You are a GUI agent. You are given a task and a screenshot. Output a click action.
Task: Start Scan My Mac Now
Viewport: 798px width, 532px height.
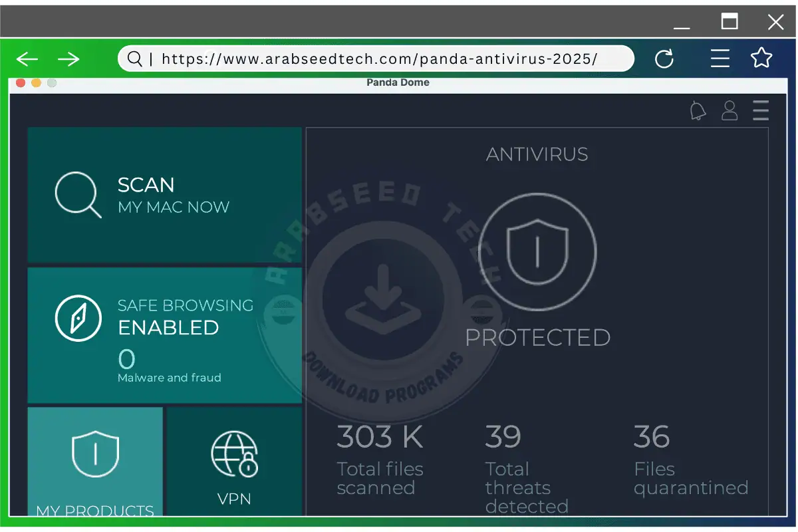165,195
